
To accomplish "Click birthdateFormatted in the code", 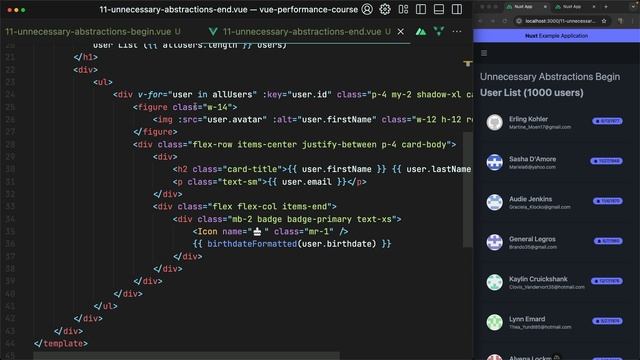I will coord(252,244).
